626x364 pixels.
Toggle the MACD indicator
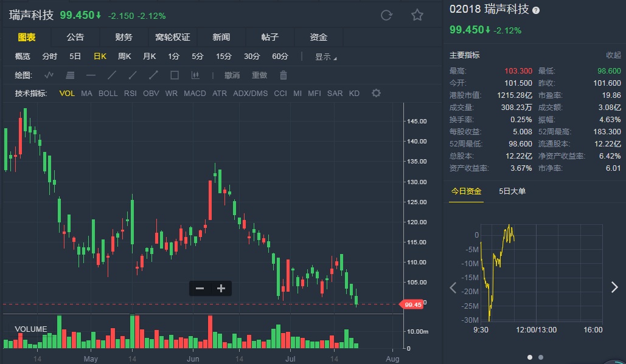click(x=195, y=94)
